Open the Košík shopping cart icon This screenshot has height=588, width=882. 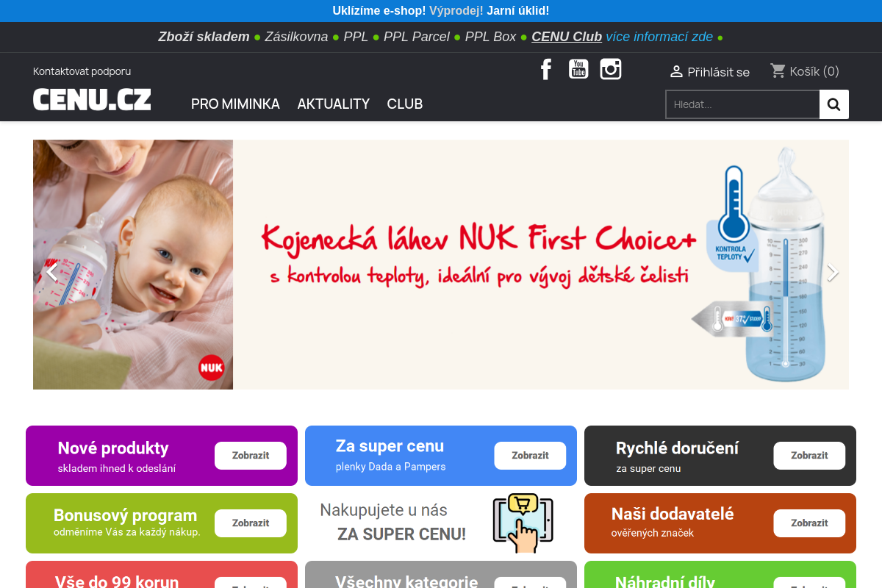click(x=778, y=71)
